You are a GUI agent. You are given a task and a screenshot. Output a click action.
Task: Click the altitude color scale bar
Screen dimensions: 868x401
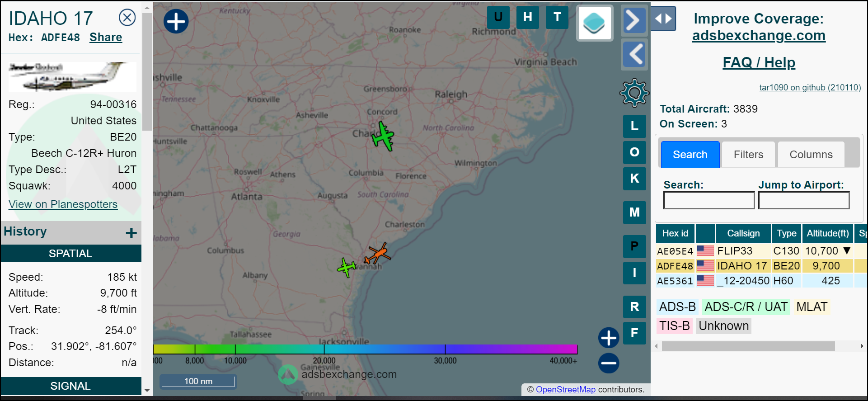(x=365, y=349)
